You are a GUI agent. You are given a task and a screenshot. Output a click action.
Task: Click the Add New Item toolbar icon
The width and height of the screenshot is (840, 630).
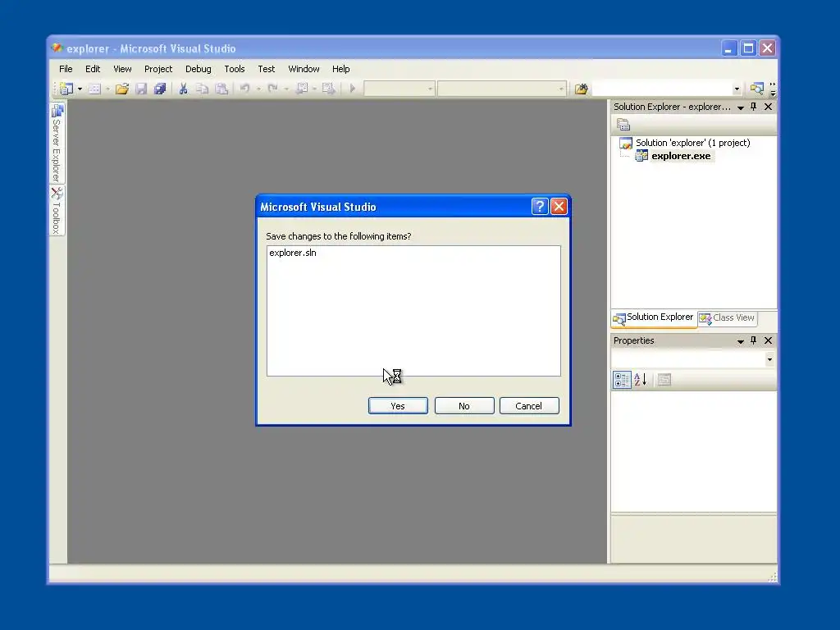coord(95,89)
